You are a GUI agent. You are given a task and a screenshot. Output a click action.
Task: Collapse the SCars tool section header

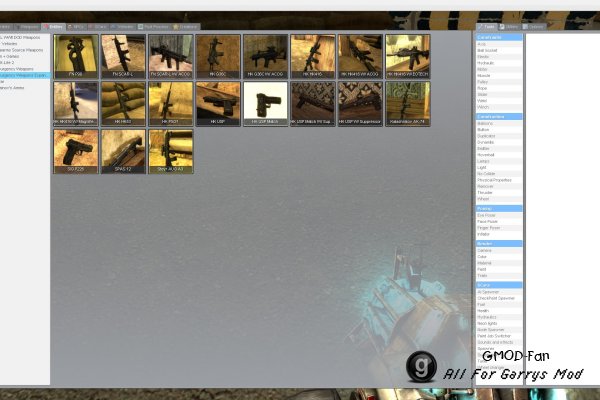(499, 285)
